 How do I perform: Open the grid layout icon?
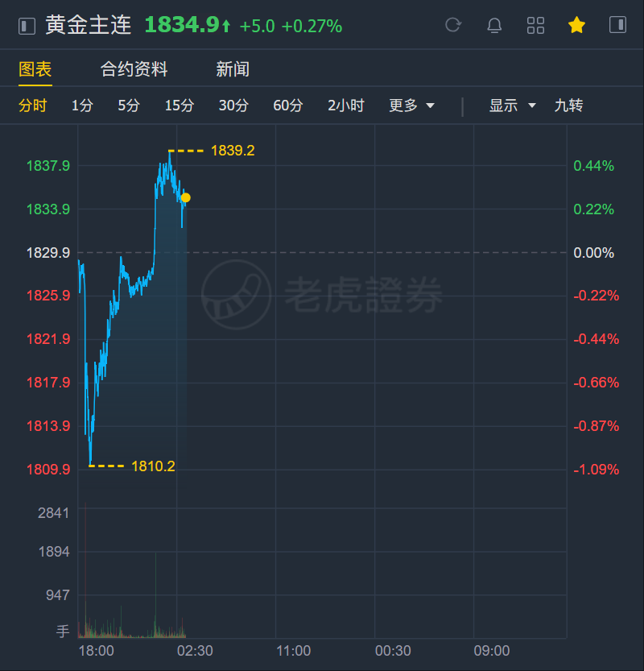coord(535,25)
